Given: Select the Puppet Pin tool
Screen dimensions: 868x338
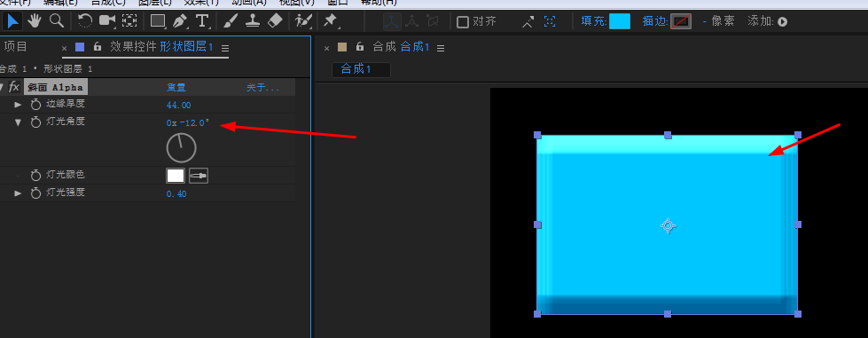Looking at the screenshot, I should pos(331,21).
